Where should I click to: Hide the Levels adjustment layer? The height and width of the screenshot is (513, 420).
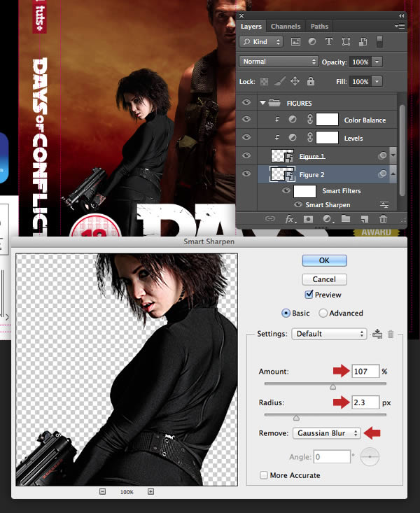tap(246, 137)
